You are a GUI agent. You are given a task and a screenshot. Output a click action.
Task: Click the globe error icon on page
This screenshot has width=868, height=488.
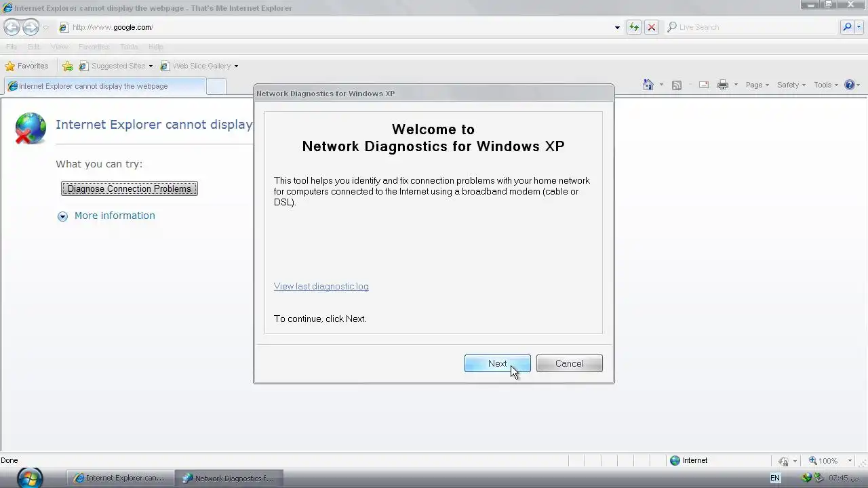pos(31,128)
